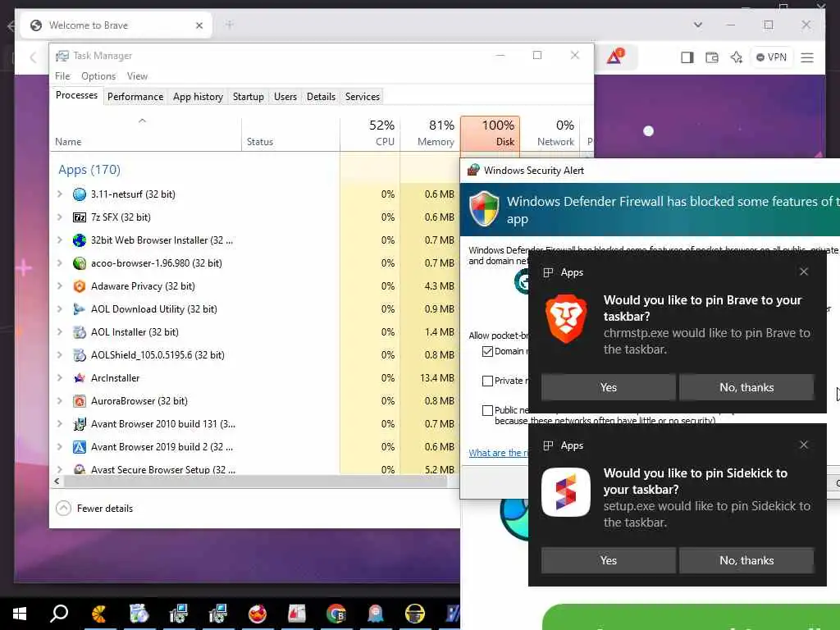The image size is (840, 630).
Task: Click the AuroraBrowser process icon
Action: tap(80, 401)
